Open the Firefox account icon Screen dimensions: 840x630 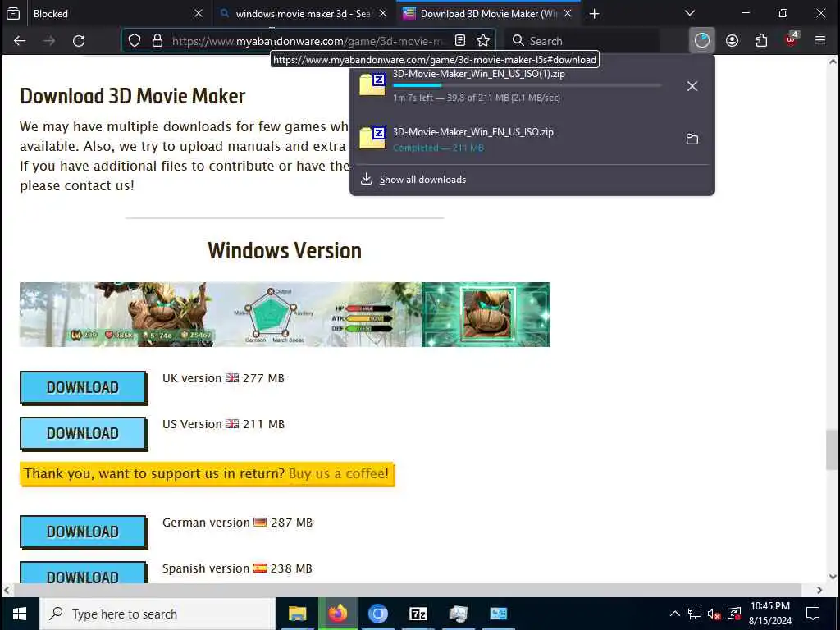732,41
